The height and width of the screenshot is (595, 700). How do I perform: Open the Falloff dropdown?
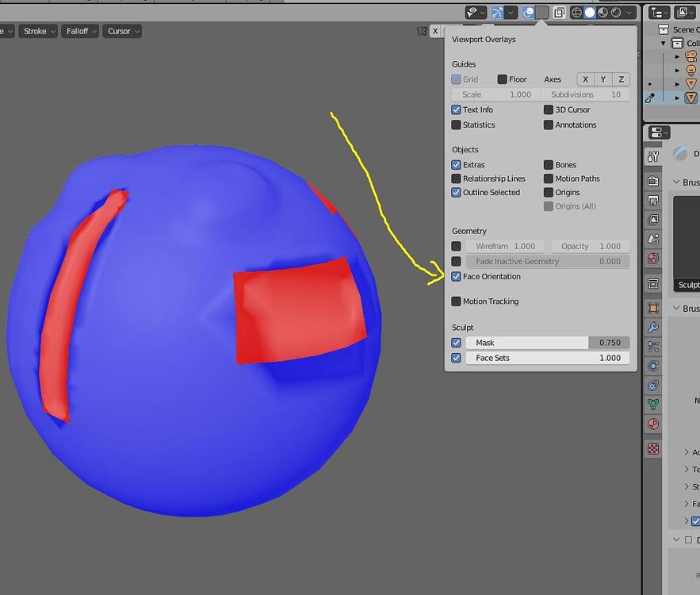point(80,31)
